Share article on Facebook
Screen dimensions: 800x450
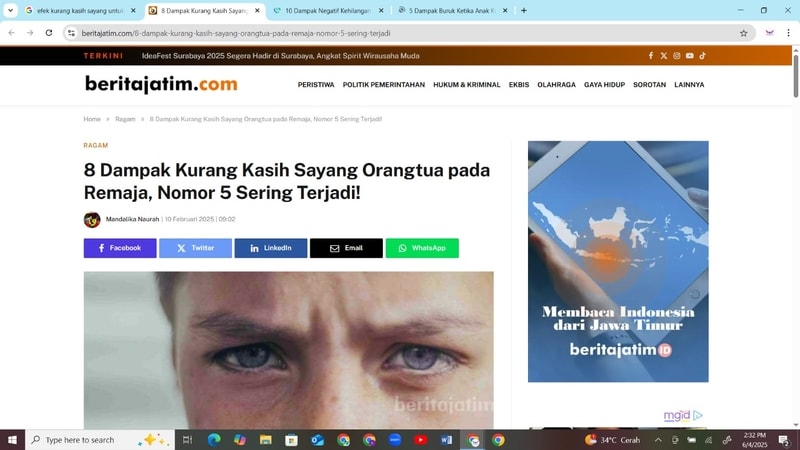click(120, 248)
